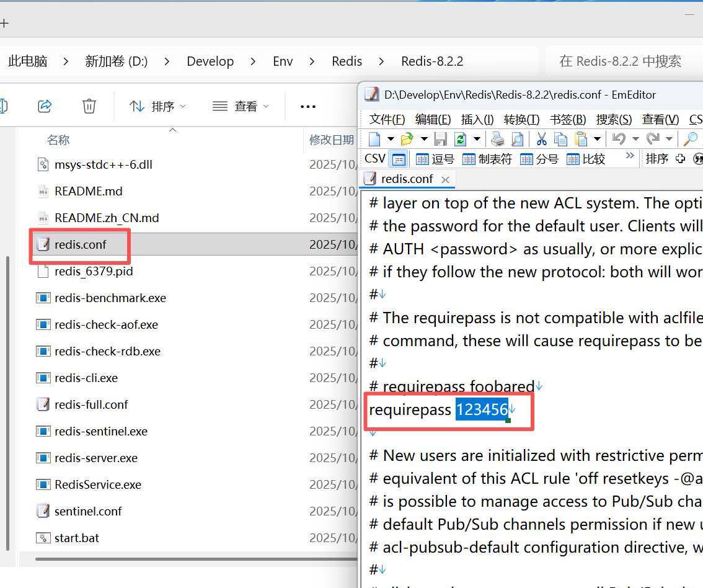Open the 书签(B) menu in EmEditor

click(x=568, y=119)
